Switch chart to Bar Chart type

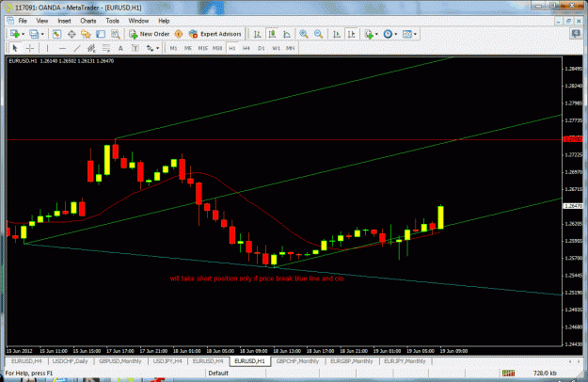point(257,34)
